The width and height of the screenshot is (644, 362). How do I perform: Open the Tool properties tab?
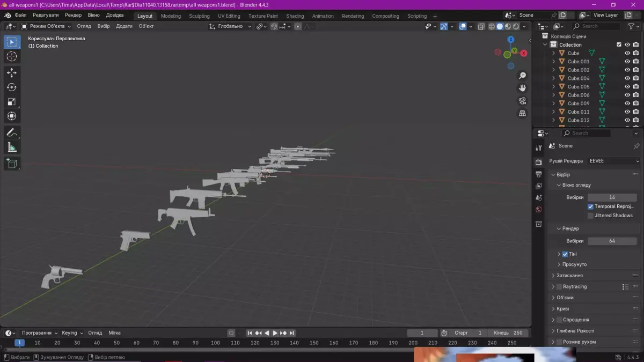(x=539, y=147)
